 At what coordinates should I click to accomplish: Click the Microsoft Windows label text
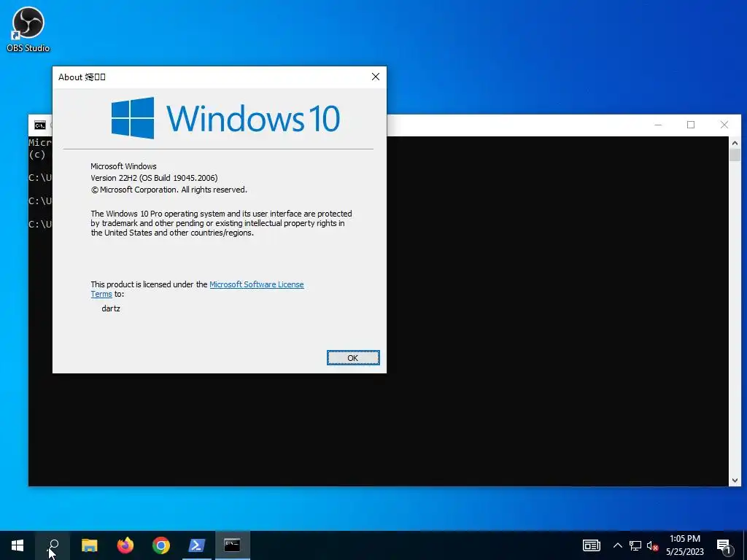pyautogui.click(x=123, y=166)
